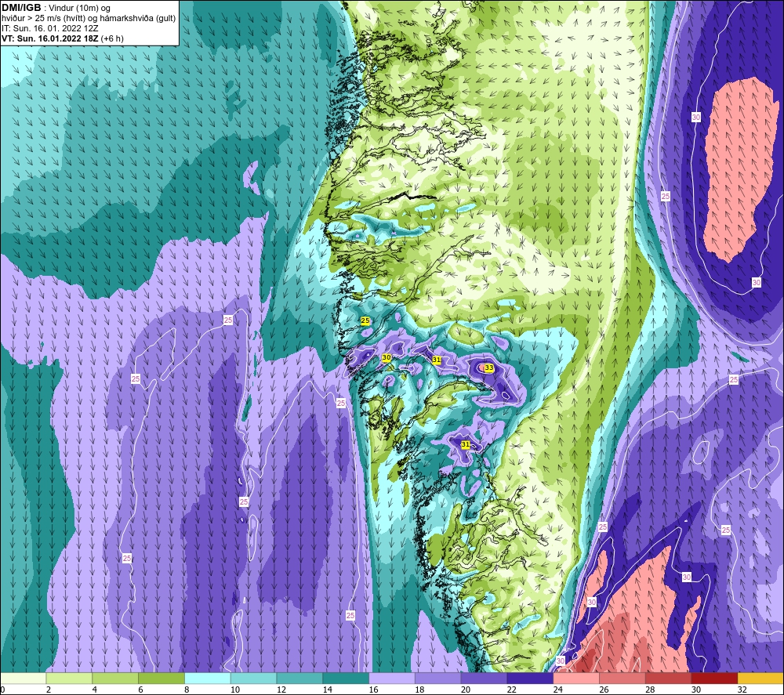Click the legend scale tick label 16
Image resolution: width=784 pixels, height=695 pixels.
(x=373, y=690)
